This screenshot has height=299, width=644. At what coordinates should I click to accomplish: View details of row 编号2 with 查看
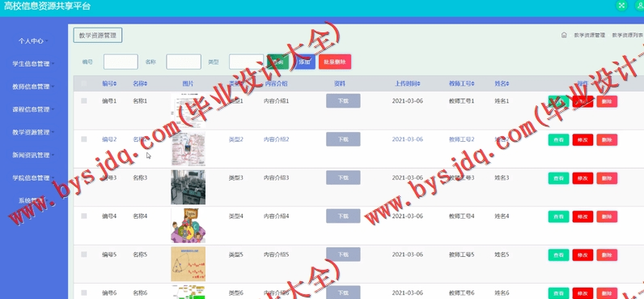pyautogui.click(x=558, y=140)
